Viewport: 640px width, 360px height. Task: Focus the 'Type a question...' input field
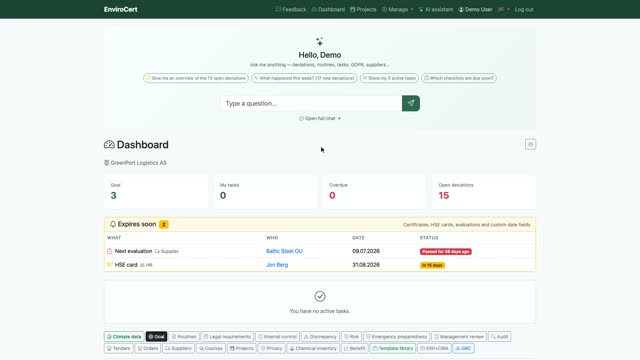311,103
